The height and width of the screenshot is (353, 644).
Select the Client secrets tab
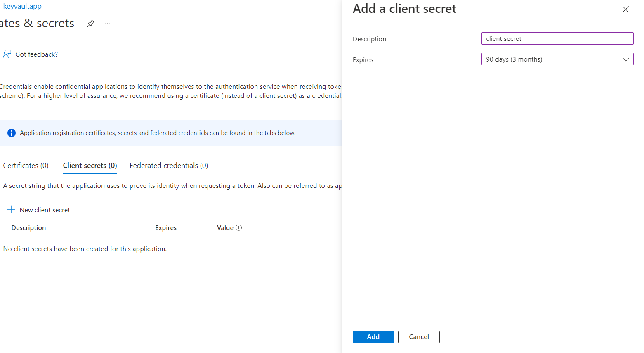click(x=90, y=166)
